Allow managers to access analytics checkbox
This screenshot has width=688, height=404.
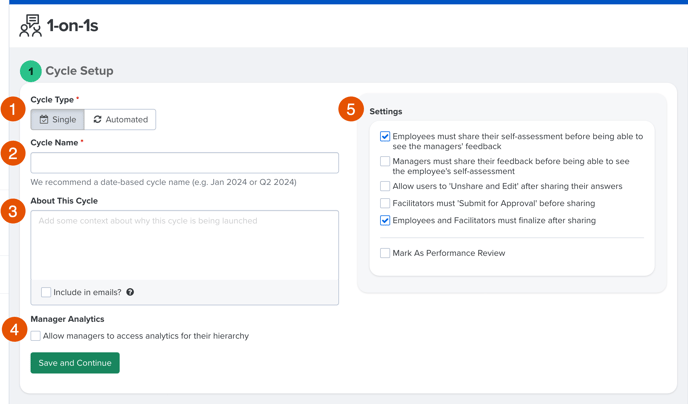(x=36, y=336)
